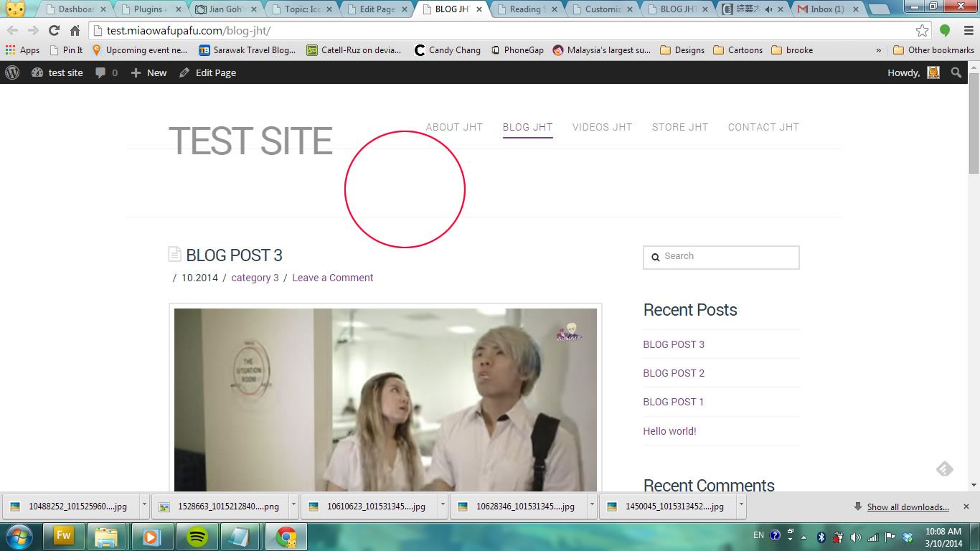This screenshot has height=551, width=980.
Task: Open the Candy Chang bookmark
Action: tap(447, 50)
